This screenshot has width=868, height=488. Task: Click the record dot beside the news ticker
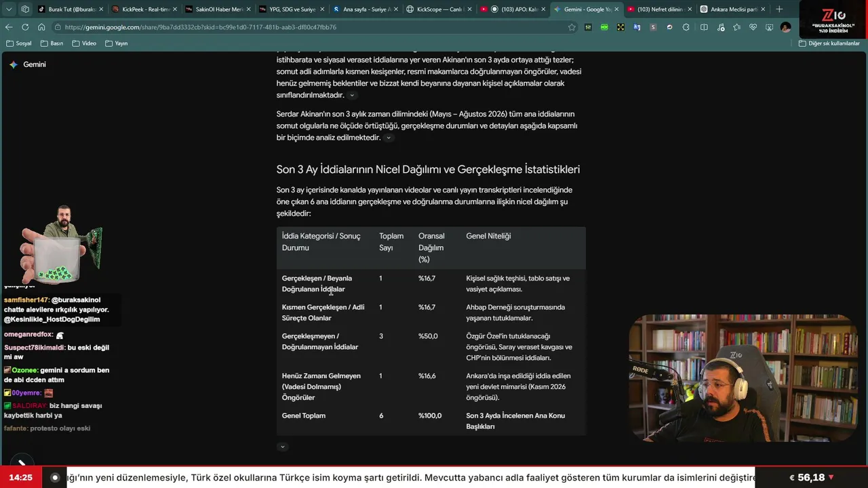tap(56, 478)
